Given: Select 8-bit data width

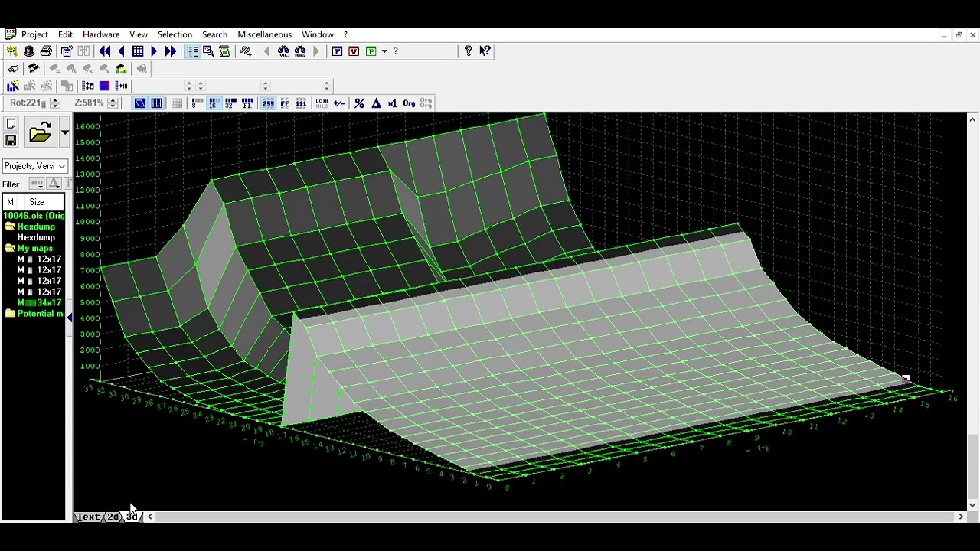Looking at the screenshot, I should tap(196, 103).
